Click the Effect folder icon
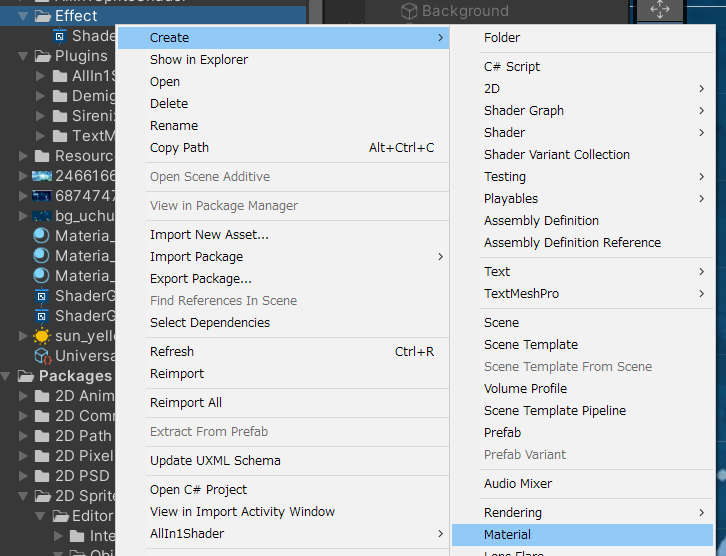Screen dimensions: 726x556 coord(43,17)
